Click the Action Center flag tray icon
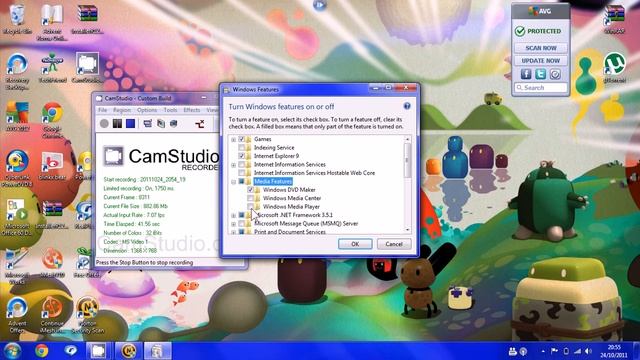The width and height of the screenshot is (640, 360). tap(554, 351)
